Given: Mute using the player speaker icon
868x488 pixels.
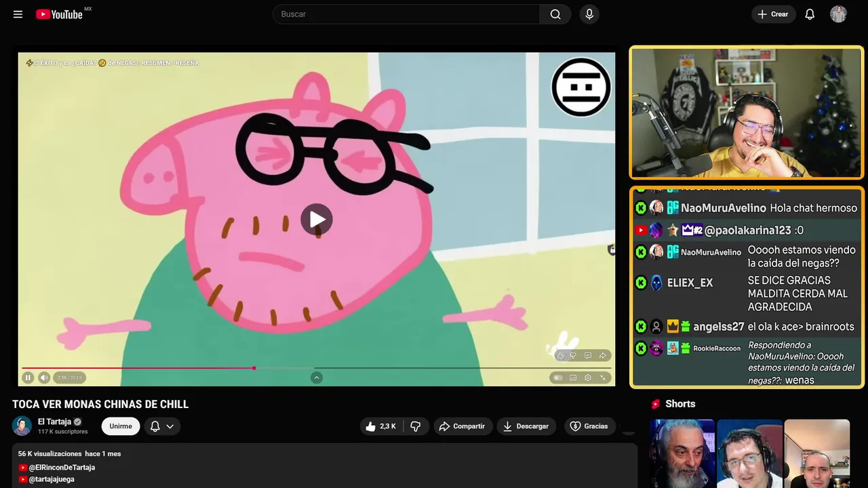Looking at the screenshot, I should pos(44,378).
